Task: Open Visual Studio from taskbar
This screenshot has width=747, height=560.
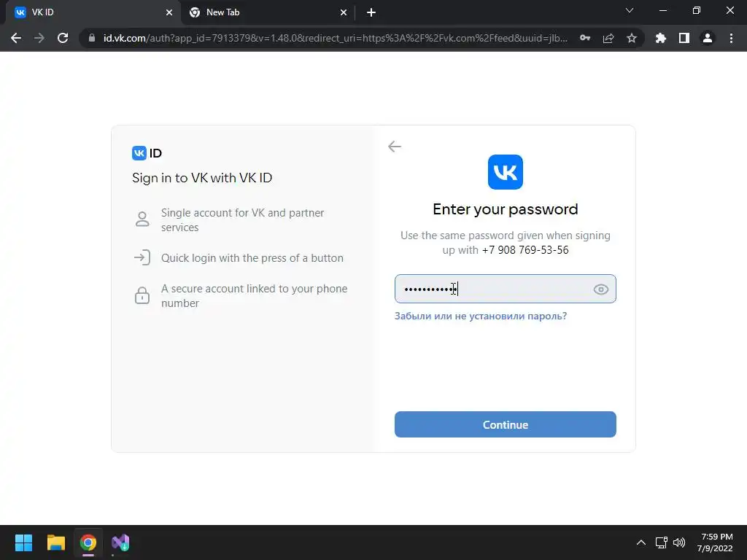Action: pos(120,542)
